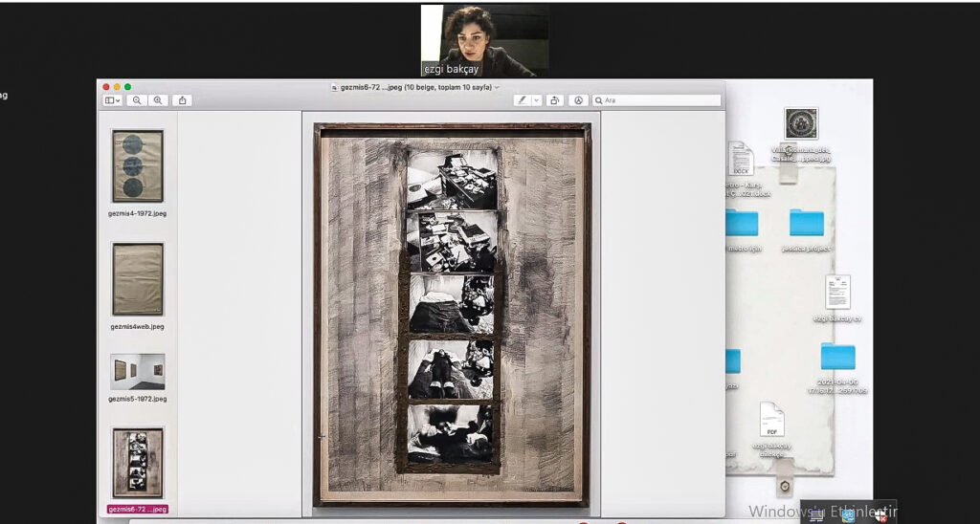Open the gezmis6-72 title dropdown arrow
The height and width of the screenshot is (524, 980).
[497, 87]
